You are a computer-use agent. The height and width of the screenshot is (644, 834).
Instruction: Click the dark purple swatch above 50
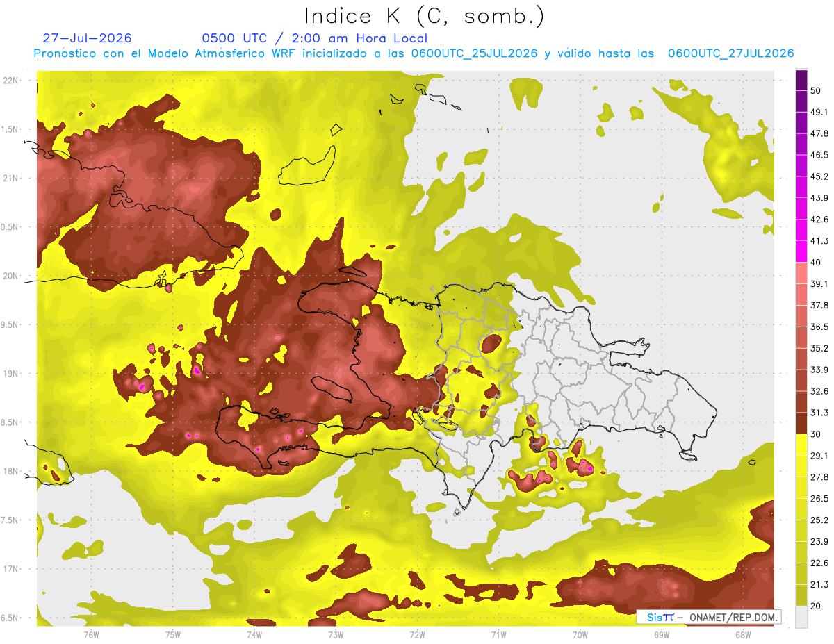pyautogui.click(x=801, y=80)
